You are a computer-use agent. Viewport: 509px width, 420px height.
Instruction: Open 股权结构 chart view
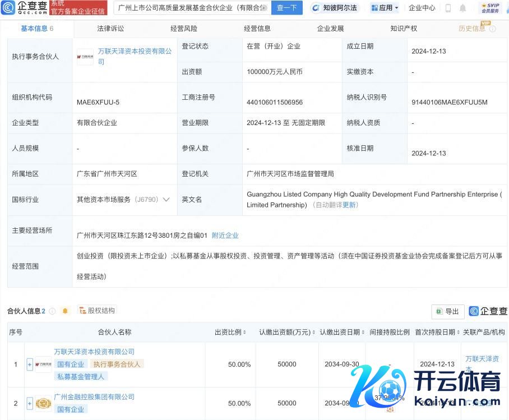point(97,310)
